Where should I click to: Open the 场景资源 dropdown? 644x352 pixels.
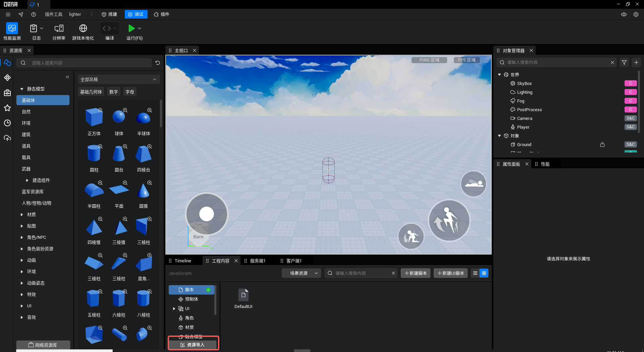click(301, 273)
